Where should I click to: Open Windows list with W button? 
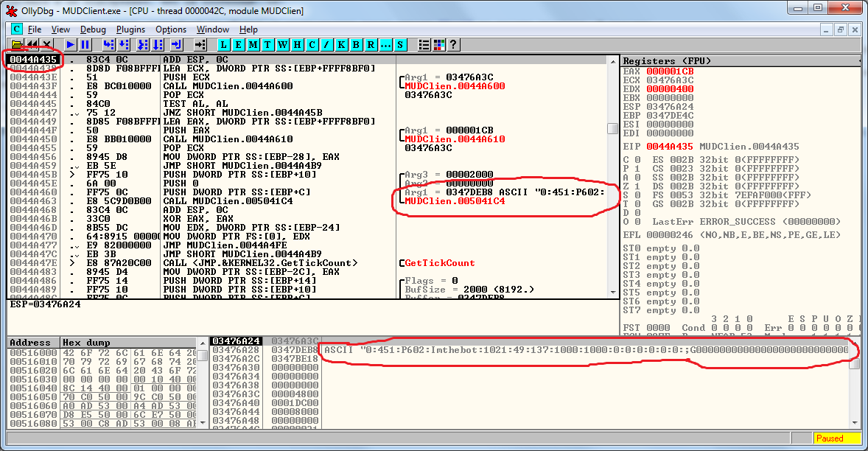283,45
